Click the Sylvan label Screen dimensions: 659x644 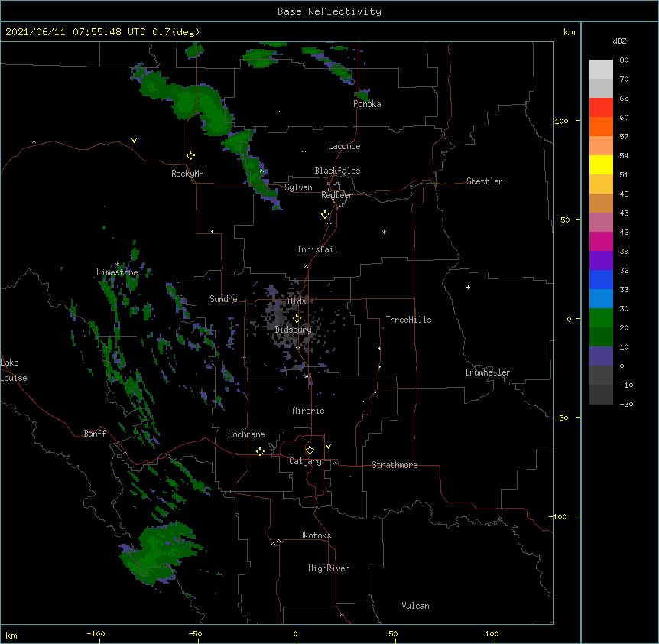[x=298, y=187]
